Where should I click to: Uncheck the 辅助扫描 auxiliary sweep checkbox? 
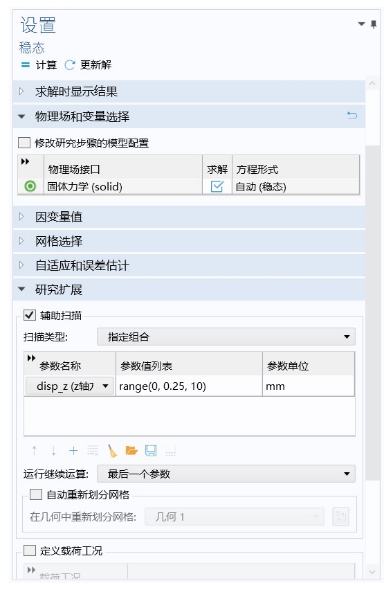(x=29, y=315)
